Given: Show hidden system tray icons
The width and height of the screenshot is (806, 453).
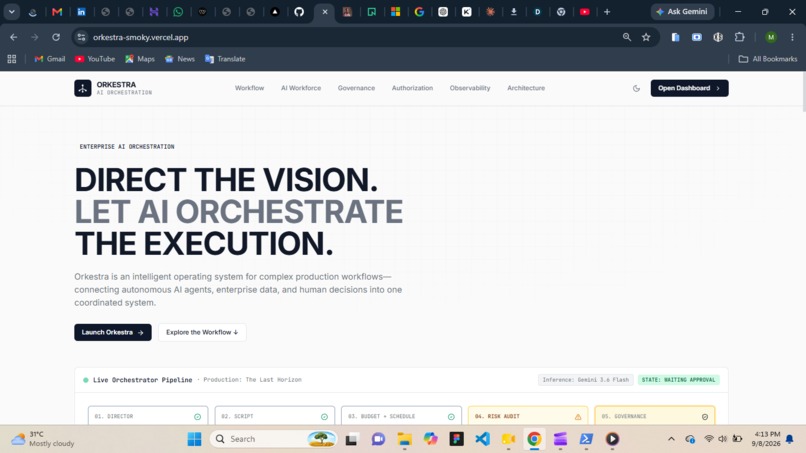Looking at the screenshot, I should coord(671,439).
